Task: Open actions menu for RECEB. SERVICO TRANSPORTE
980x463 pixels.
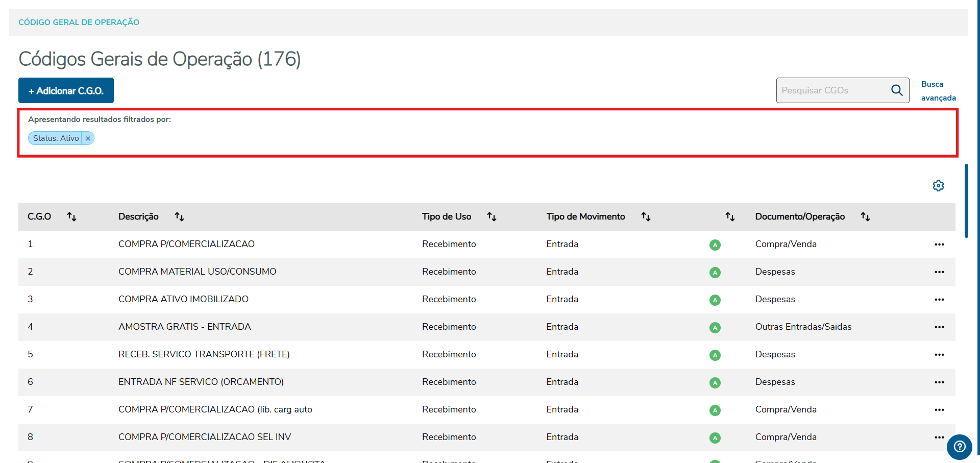Action: click(x=939, y=355)
